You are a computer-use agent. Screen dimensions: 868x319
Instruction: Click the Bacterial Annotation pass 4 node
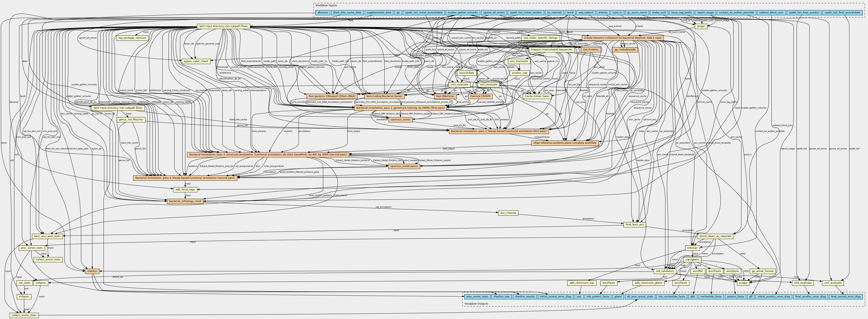pos(185,178)
